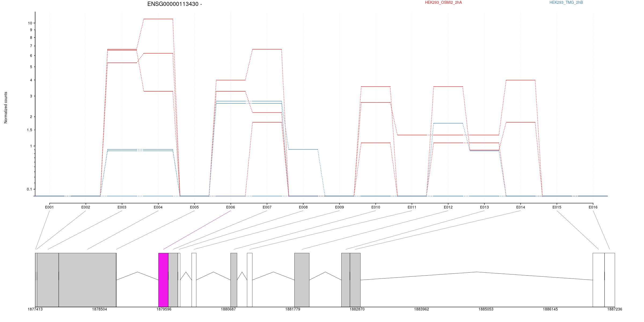Viewport: 644px width, 322px height.
Task: Click y-axis tick value 1.5
Action: pos(29,130)
